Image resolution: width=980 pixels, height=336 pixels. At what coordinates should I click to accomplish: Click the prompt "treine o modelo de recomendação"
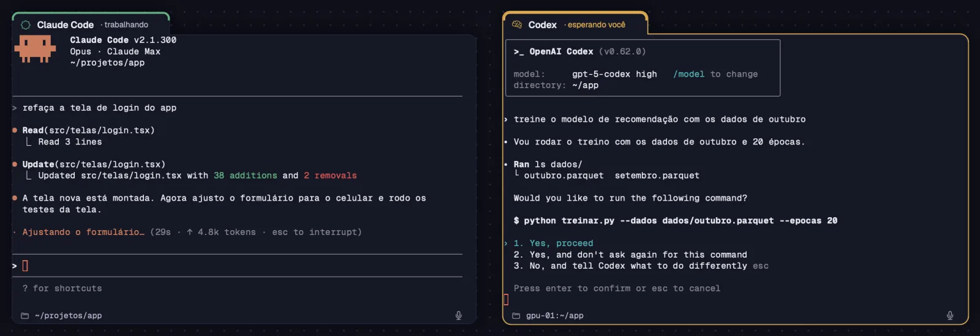[660, 119]
